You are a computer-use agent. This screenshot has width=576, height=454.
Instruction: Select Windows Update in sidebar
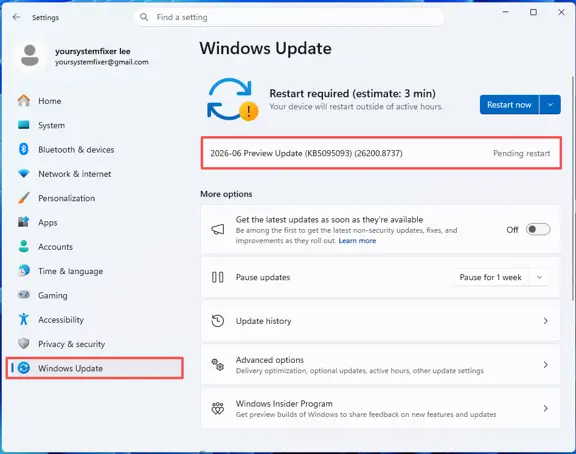point(94,368)
